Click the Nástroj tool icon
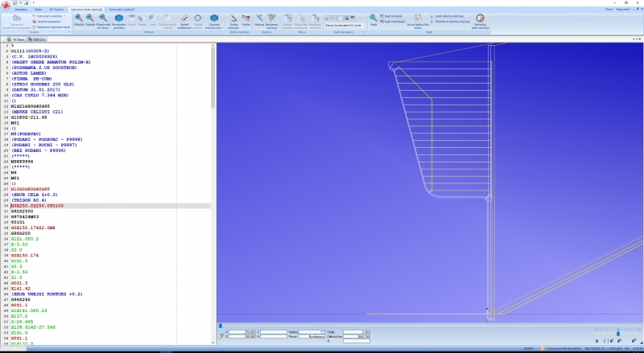This screenshot has height=353, width=644. click(259, 19)
